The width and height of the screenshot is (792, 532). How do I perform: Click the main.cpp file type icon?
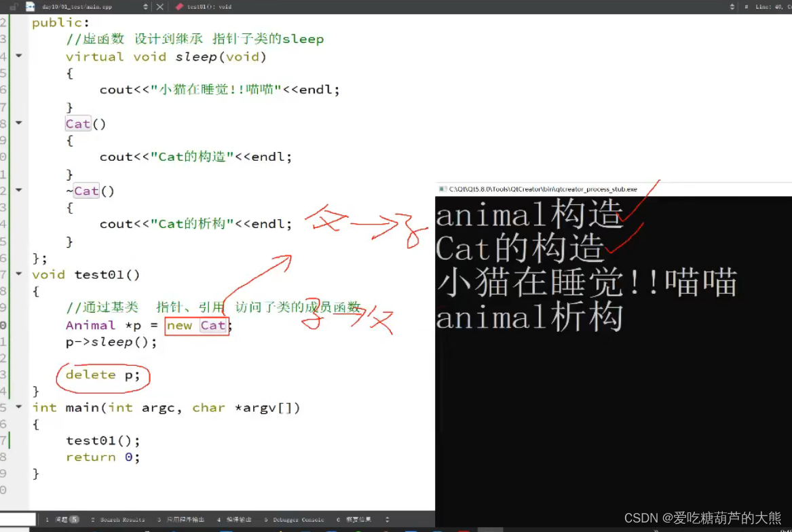(31, 7)
